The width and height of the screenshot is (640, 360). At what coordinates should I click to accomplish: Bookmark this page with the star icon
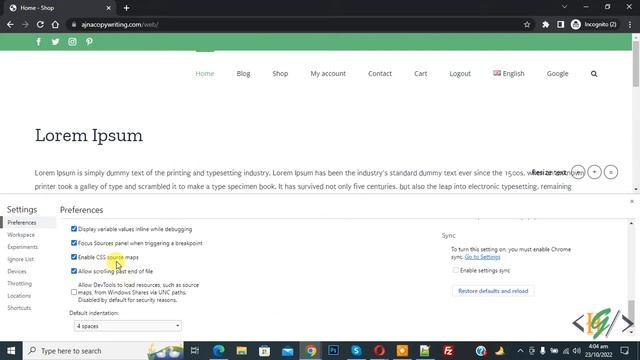[x=527, y=24]
